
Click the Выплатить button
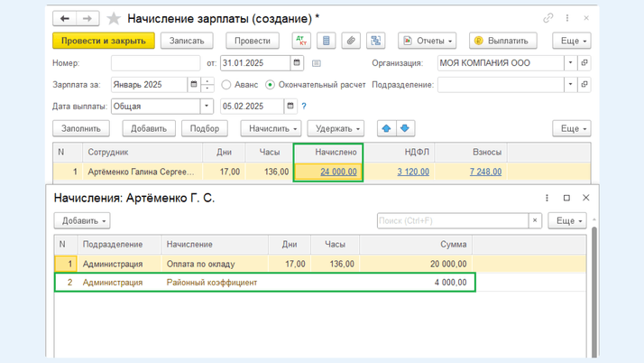502,41
